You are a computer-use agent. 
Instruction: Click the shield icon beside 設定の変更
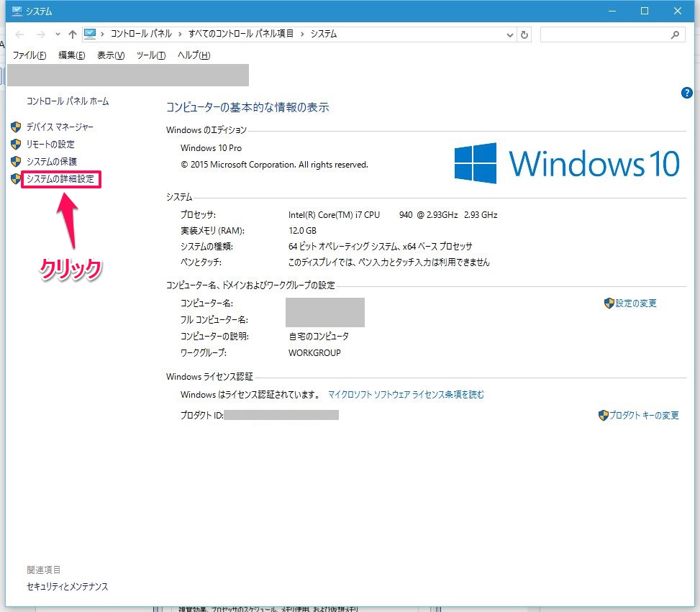pyautogui.click(x=609, y=303)
